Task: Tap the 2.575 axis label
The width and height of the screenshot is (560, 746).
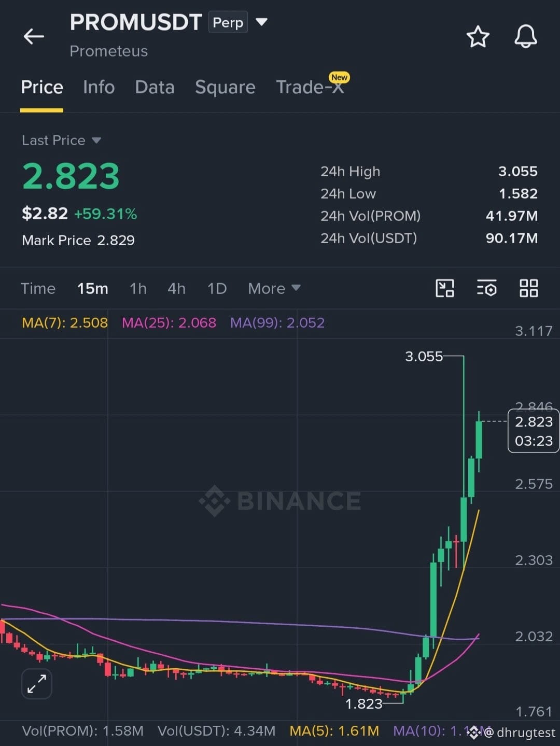Action: point(534,484)
